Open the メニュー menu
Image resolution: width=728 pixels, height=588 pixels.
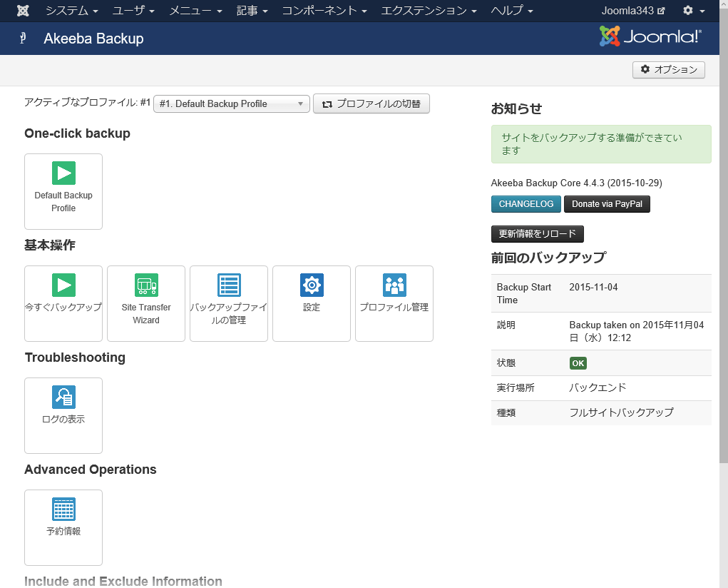tap(195, 10)
